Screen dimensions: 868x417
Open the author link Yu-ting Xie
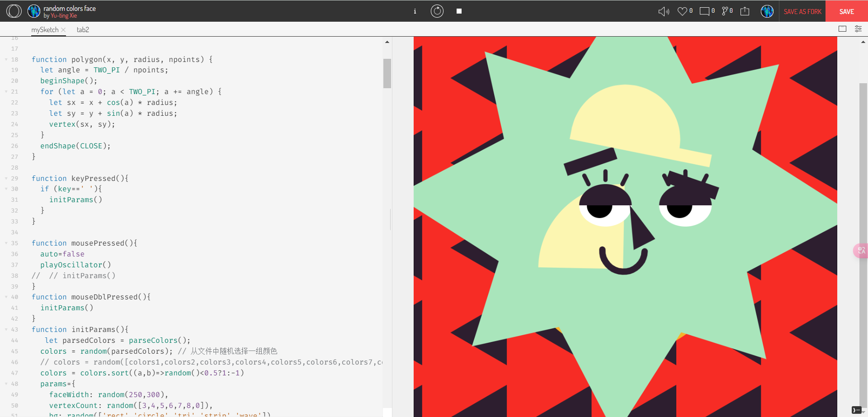[64, 16]
